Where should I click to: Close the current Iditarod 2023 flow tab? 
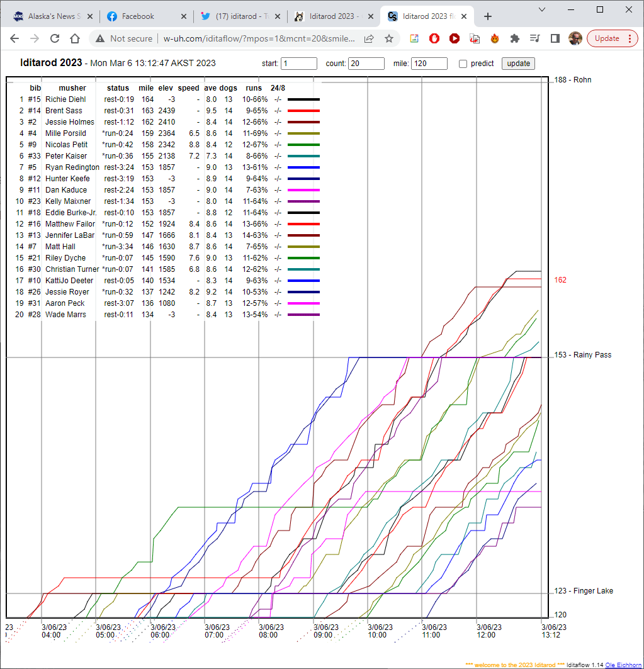pyautogui.click(x=464, y=16)
